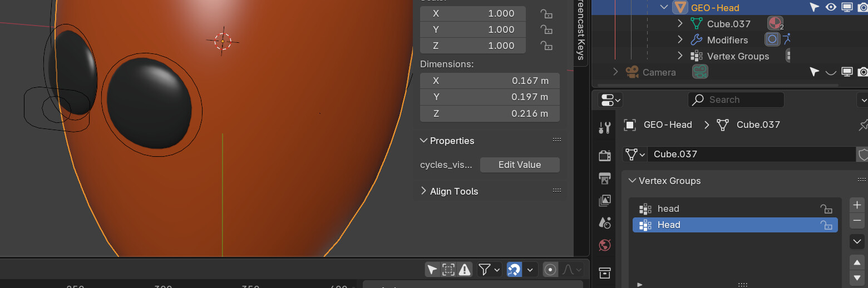This screenshot has width=868, height=288.
Task: Toggle GEO-Head viewport visibility eye
Action: click(x=831, y=7)
